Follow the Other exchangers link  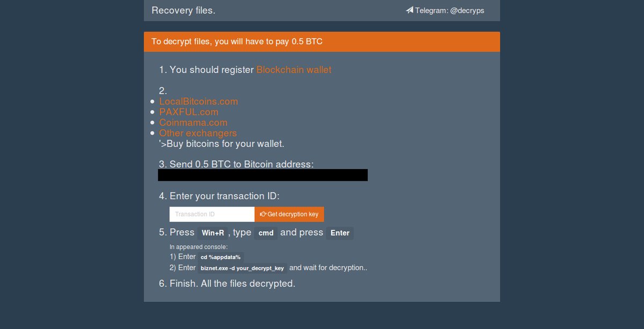pos(198,133)
